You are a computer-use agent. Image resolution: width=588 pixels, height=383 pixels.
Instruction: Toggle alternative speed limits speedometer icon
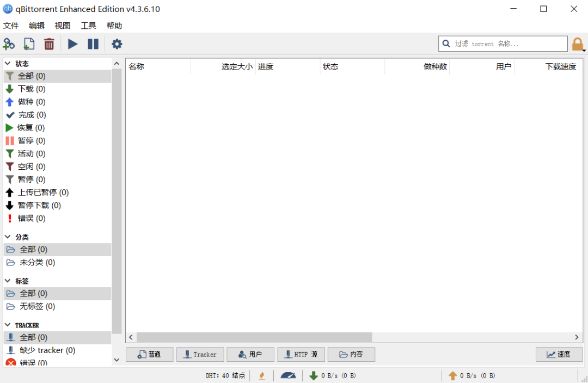[288, 375]
